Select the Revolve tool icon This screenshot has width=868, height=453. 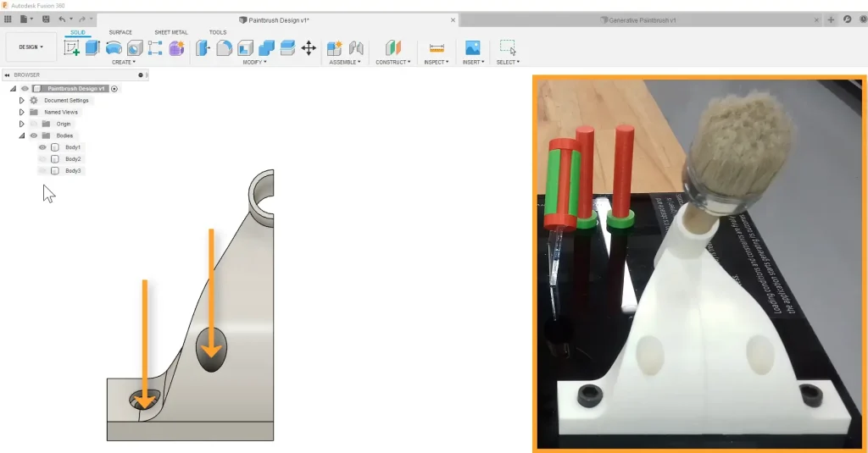[x=113, y=48]
